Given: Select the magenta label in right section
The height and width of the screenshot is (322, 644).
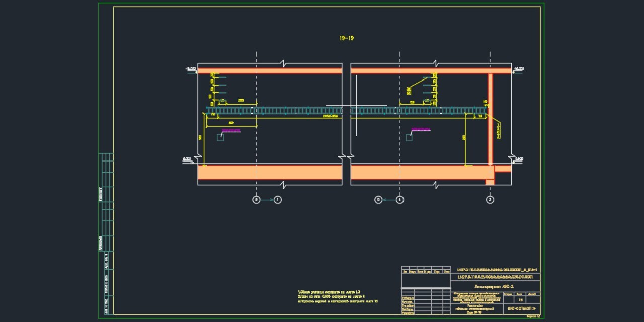Looking at the screenshot, I should [x=421, y=129].
